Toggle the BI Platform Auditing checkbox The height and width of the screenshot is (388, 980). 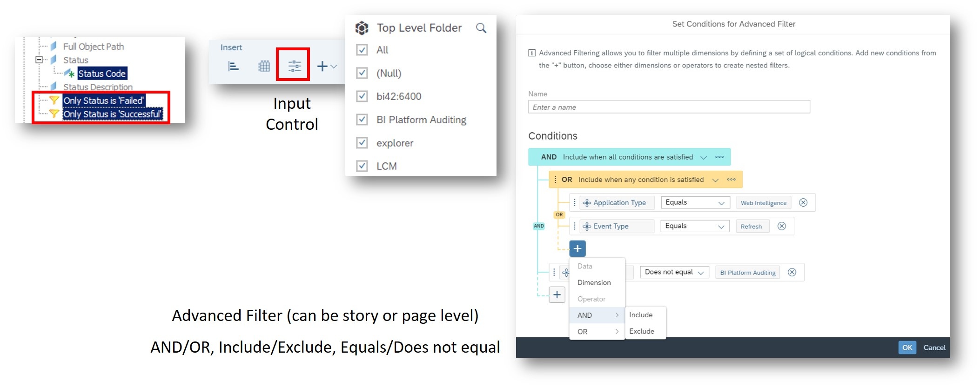362,120
